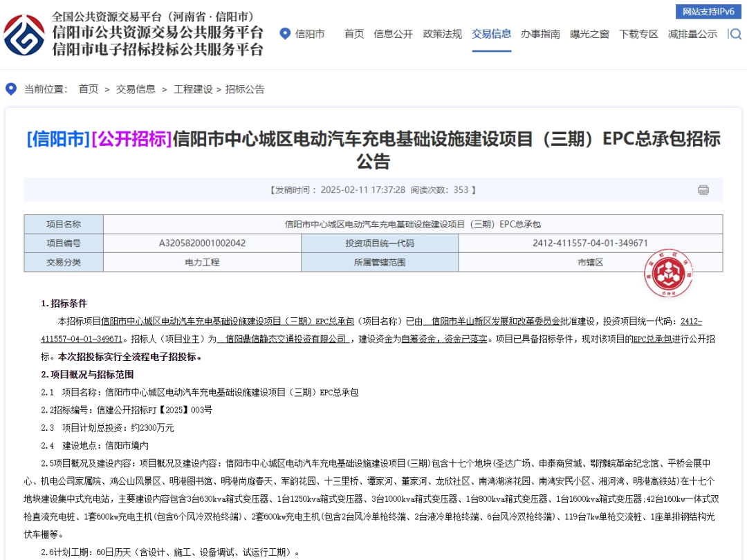Click the project name cell in the table
Screen dimensions: 747x560
point(412,224)
